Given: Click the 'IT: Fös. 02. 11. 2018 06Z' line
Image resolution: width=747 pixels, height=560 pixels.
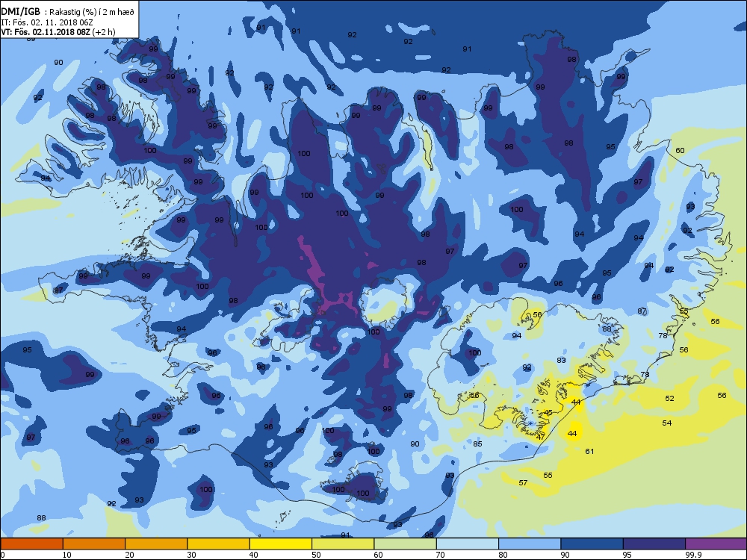Looking at the screenshot, I should pos(46,22).
